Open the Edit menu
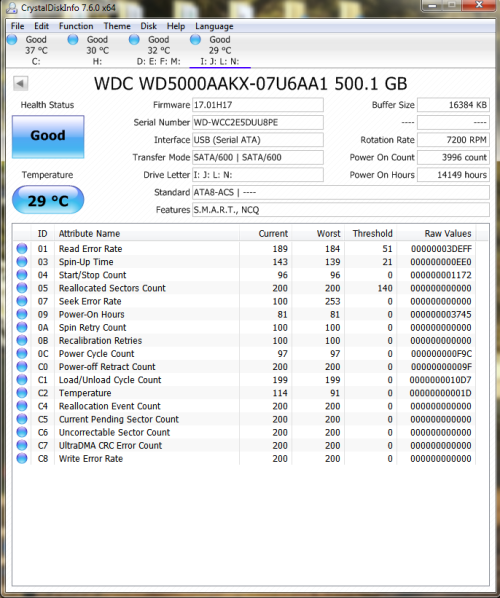This screenshot has height=598, width=500. coord(41,26)
